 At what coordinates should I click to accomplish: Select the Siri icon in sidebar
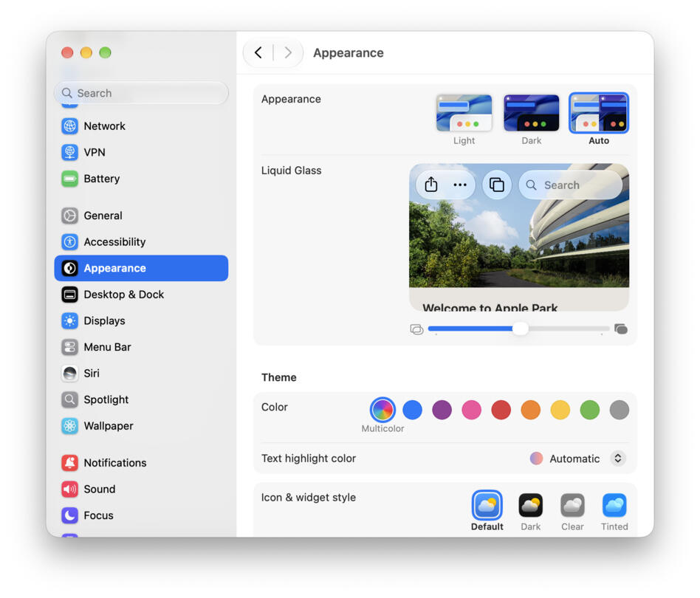click(x=69, y=373)
